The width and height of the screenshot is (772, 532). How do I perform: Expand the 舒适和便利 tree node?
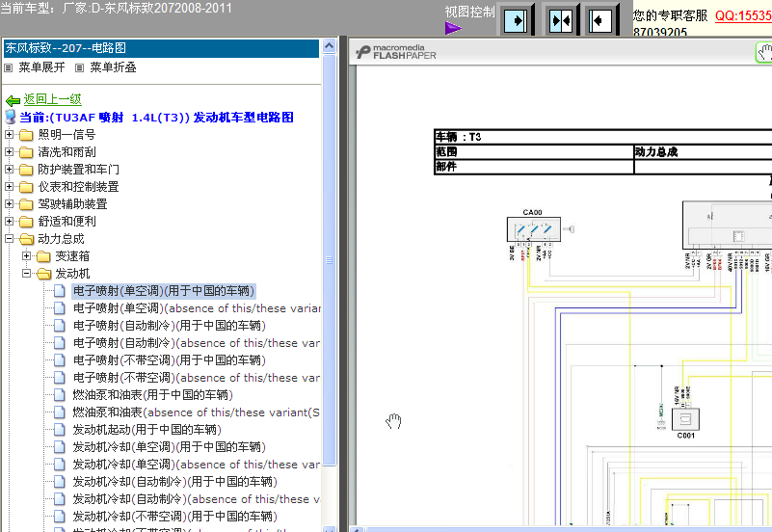(x=9, y=222)
